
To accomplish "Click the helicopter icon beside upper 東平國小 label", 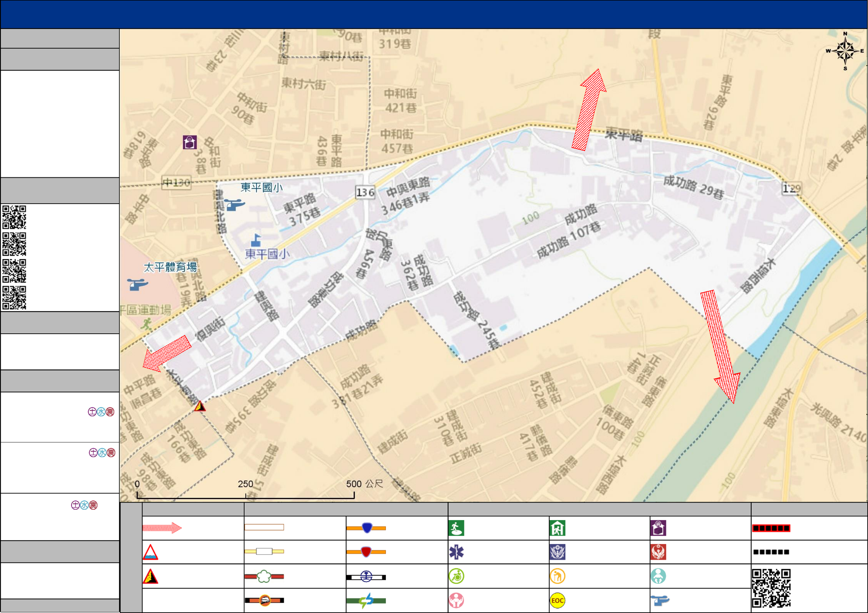I will (234, 205).
